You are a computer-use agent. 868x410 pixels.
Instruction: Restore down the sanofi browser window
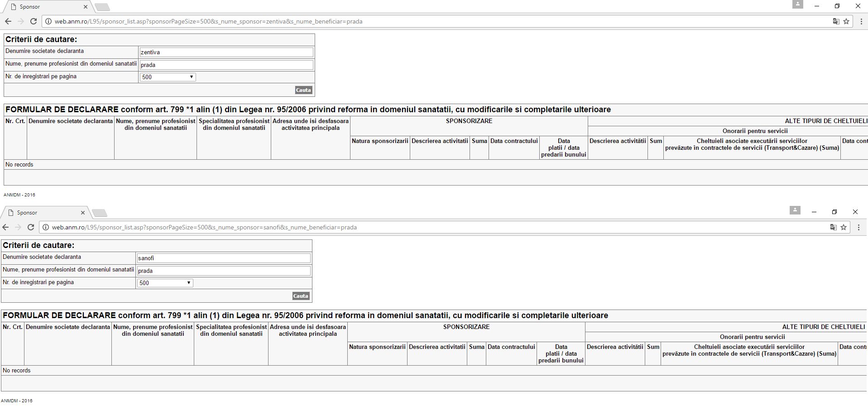point(834,212)
